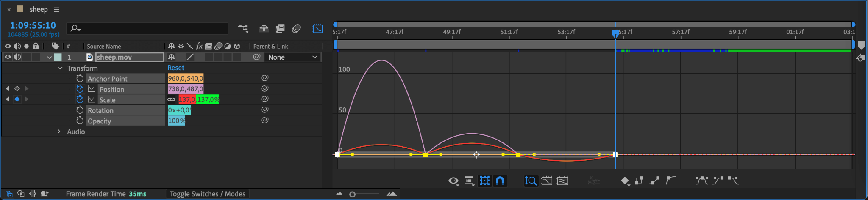Click the timeline zoom slider handle

(352, 194)
